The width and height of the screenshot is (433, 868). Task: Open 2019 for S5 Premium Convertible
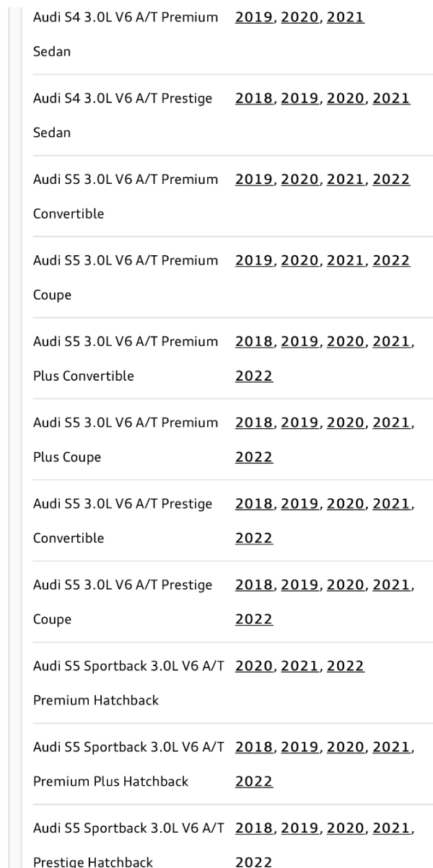(x=255, y=179)
